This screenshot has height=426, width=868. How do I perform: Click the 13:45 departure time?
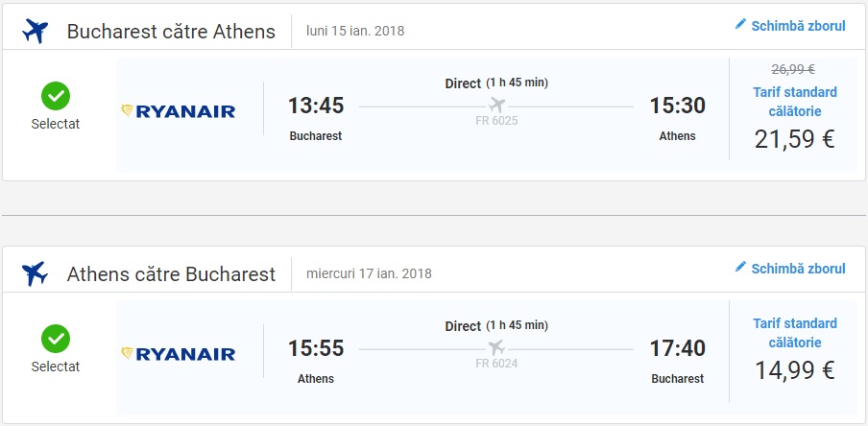[x=316, y=106]
